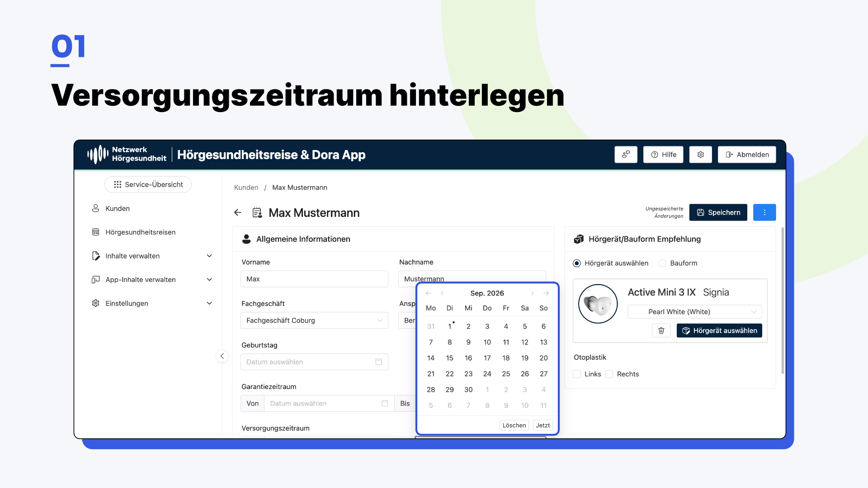Viewport: 868px width, 488px height.
Task: Open the Sep. 2026 month selector
Action: (487, 293)
